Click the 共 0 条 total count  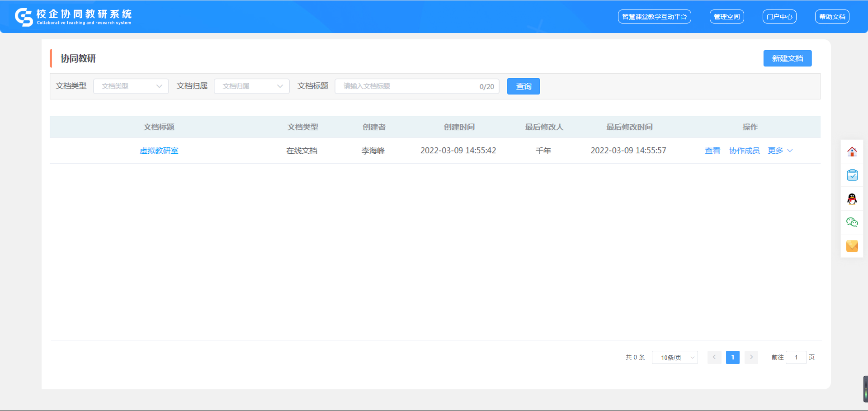pyautogui.click(x=635, y=357)
